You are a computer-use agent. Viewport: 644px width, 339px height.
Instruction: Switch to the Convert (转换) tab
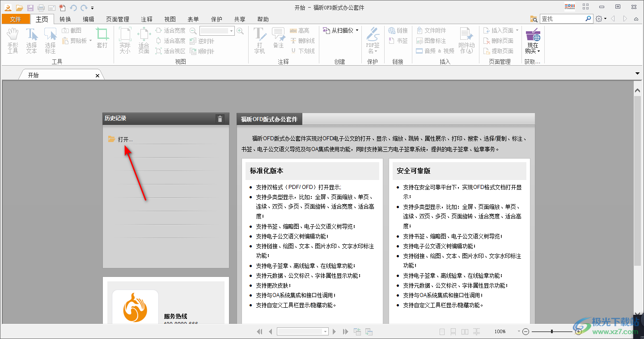click(x=65, y=19)
